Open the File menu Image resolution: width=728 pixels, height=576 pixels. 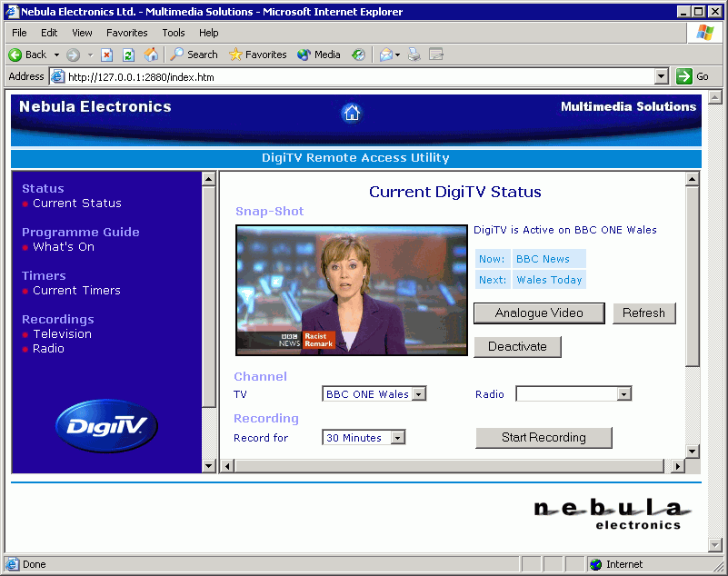pyautogui.click(x=19, y=33)
